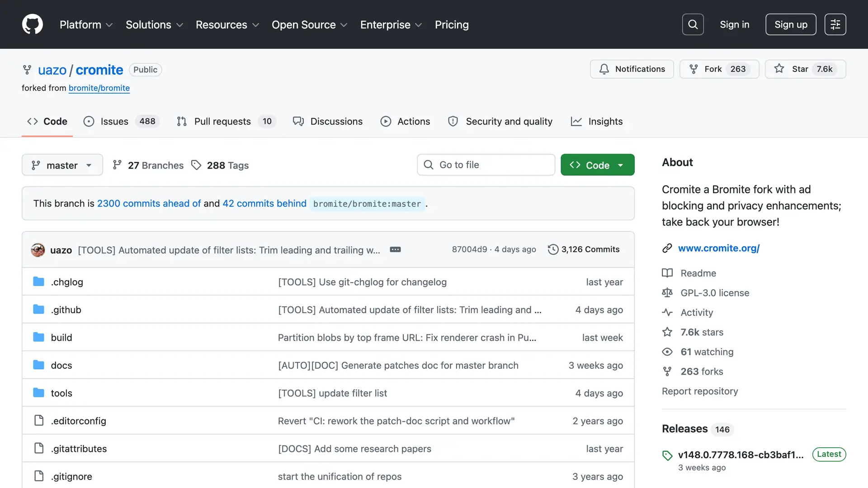This screenshot has height=488, width=868.
Task: Open 2300 commits ahead of link
Action: pos(149,204)
